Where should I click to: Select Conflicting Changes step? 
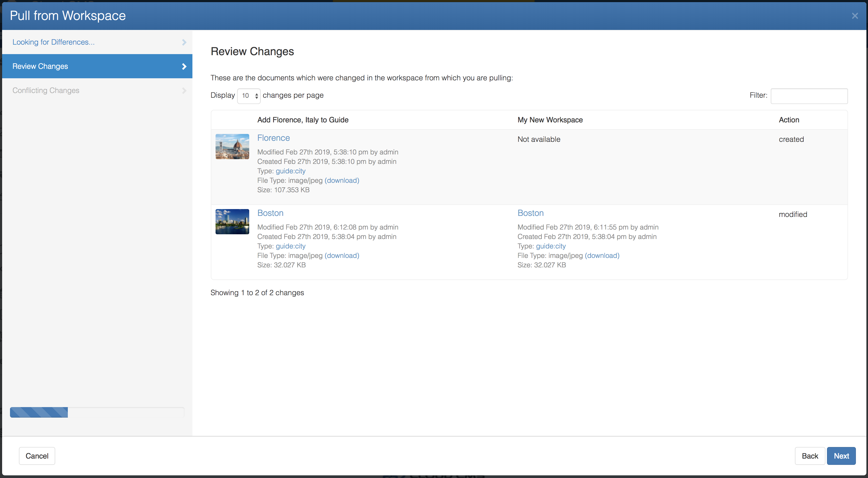pos(46,91)
